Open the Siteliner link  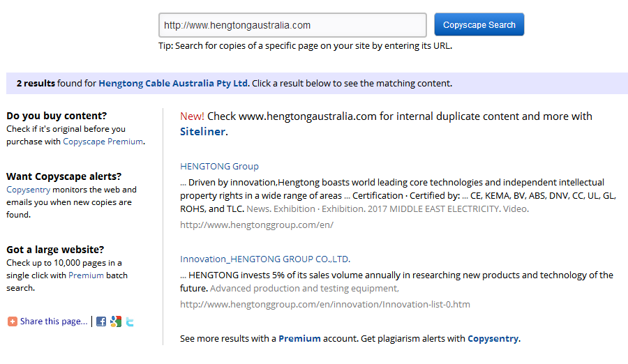pos(202,131)
